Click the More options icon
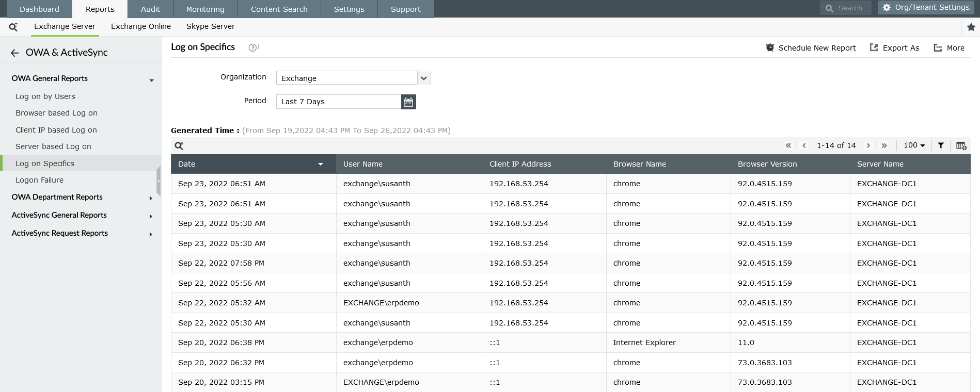 [938, 48]
